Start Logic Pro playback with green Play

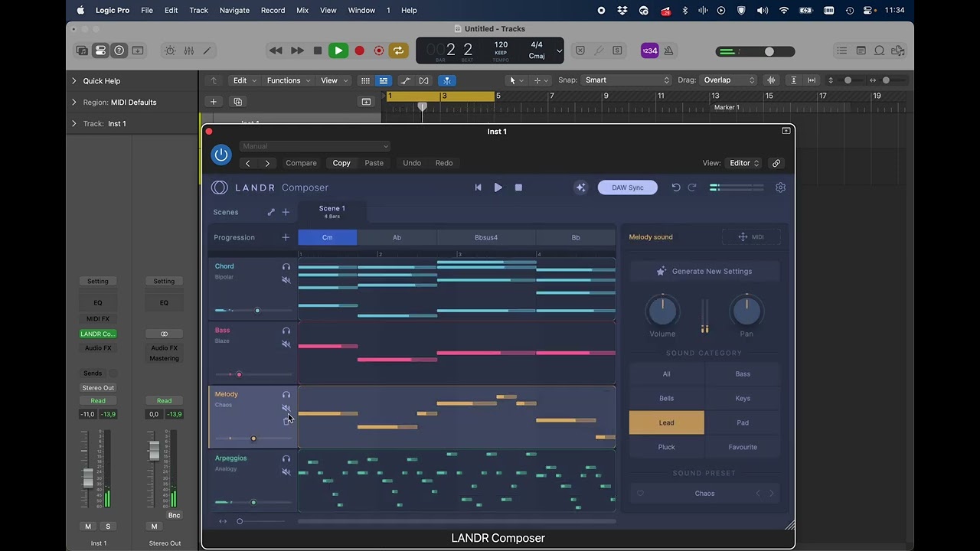point(338,51)
